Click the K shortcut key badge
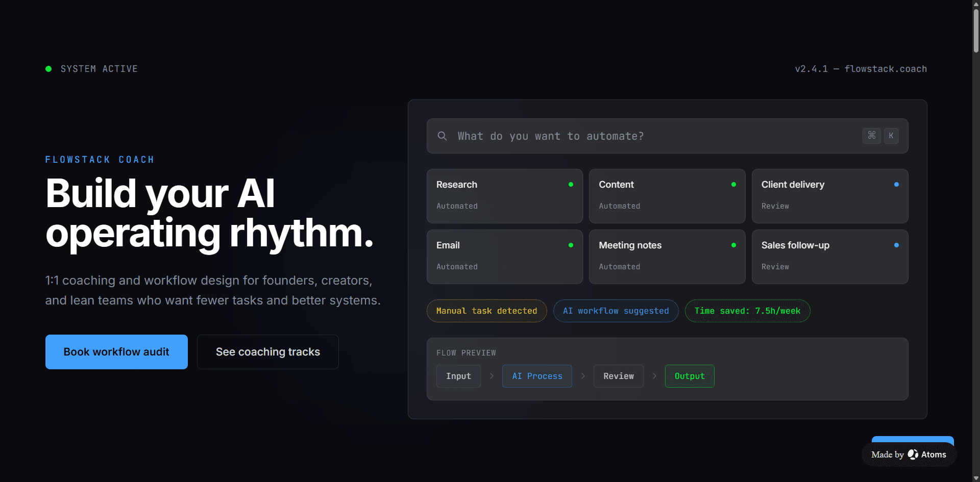Image resolution: width=980 pixels, height=482 pixels. pyautogui.click(x=891, y=136)
